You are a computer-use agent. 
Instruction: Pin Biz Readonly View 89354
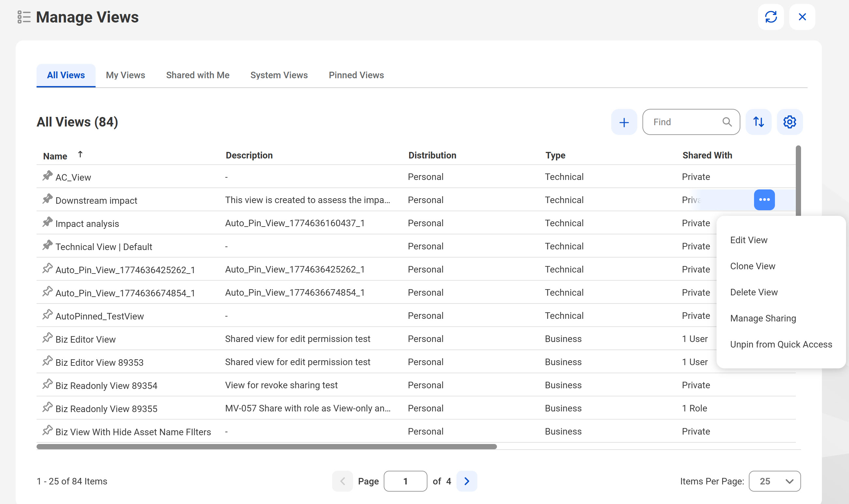click(x=47, y=384)
